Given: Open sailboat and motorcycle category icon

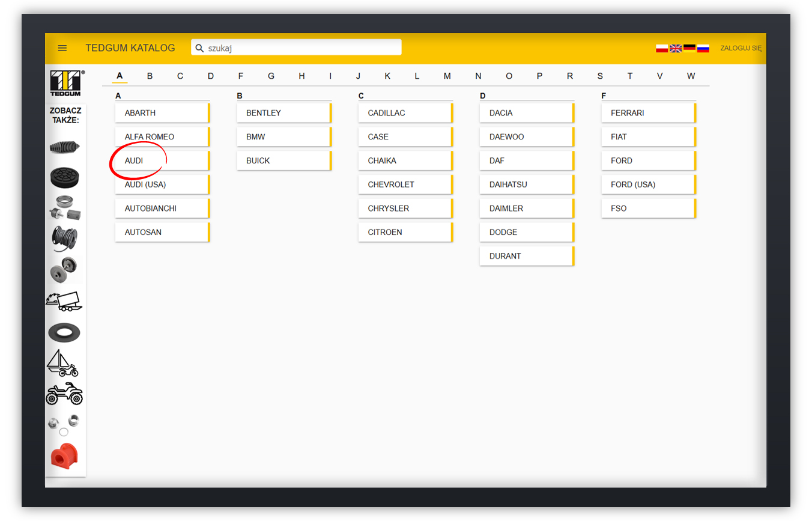Looking at the screenshot, I should pyautogui.click(x=62, y=363).
